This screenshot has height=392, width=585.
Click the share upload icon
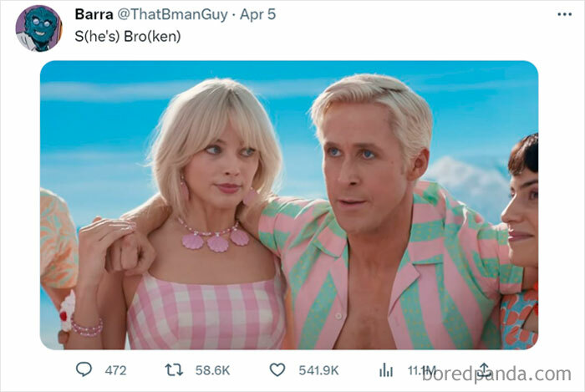click(x=484, y=369)
